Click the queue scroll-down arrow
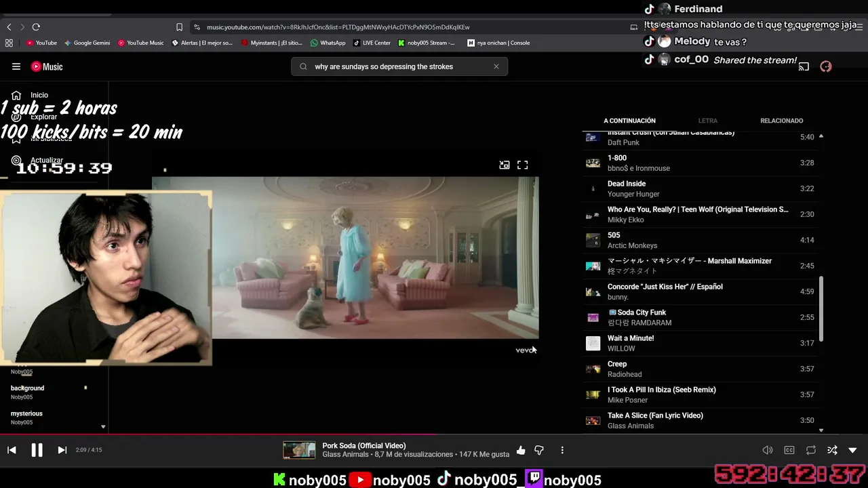This screenshot has height=488, width=868. [x=821, y=430]
